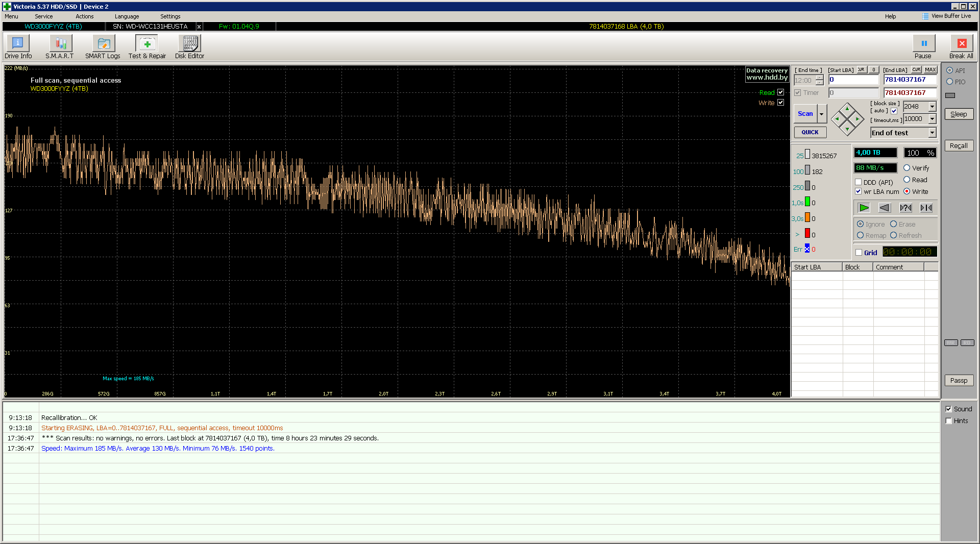
Task: Enable the Grid checkbox
Action: coord(859,253)
